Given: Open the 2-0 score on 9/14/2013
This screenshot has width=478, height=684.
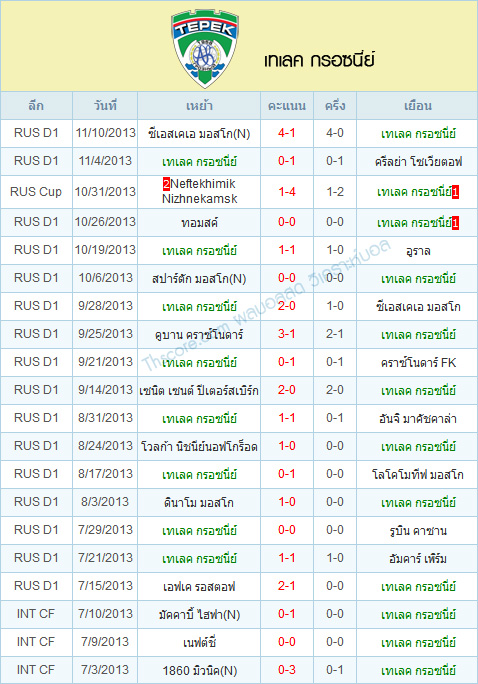Looking at the screenshot, I should pos(287,390).
